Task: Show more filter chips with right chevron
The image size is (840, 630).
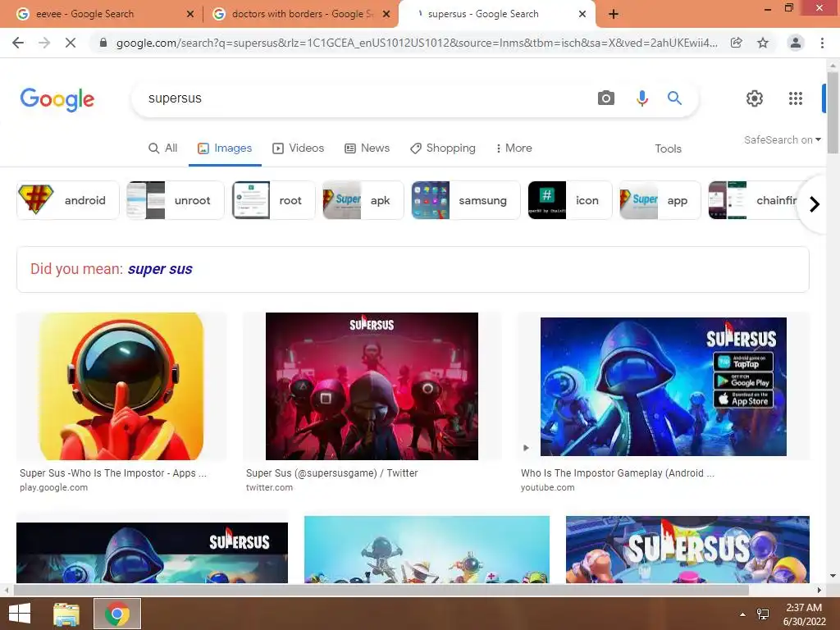Action: (x=815, y=204)
